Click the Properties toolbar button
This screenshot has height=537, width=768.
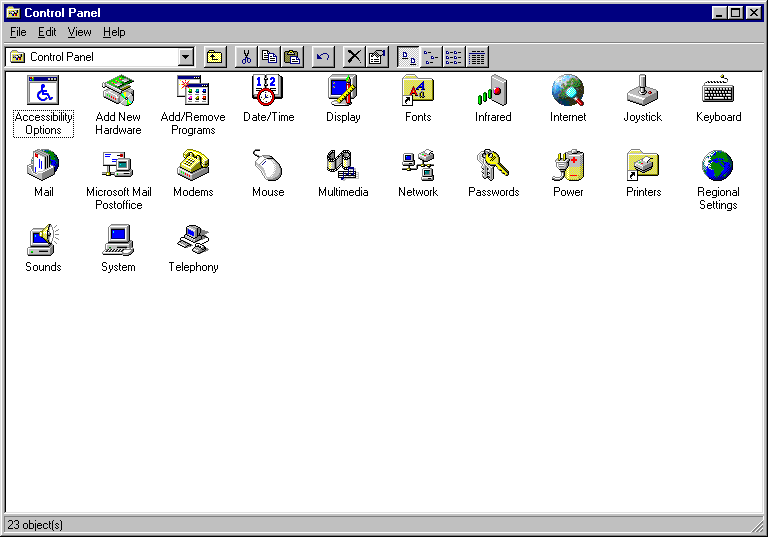(377, 57)
